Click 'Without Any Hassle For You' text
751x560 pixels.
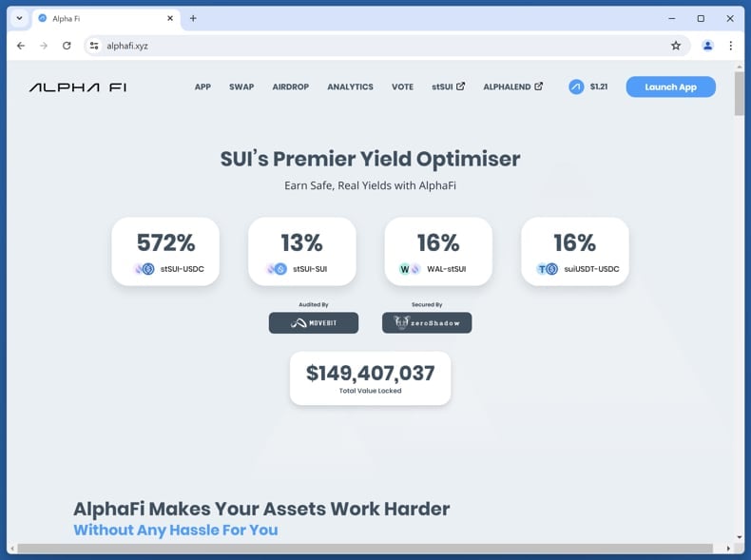coord(176,531)
